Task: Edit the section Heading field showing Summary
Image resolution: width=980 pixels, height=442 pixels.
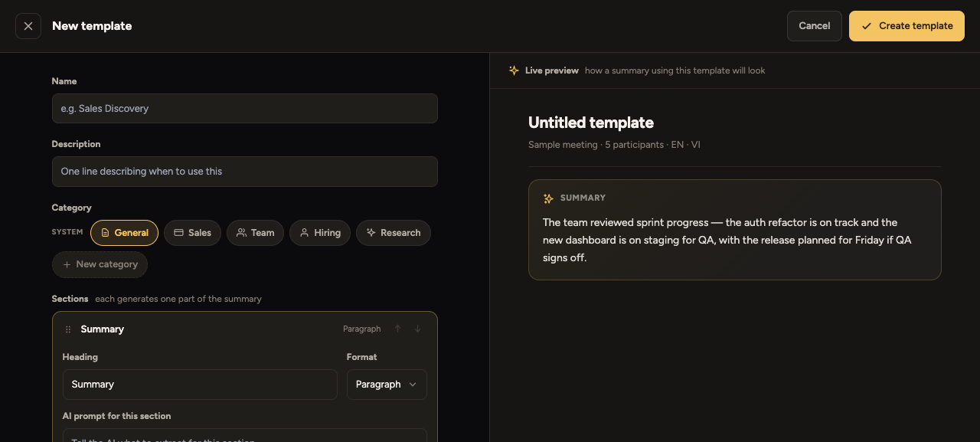Action: point(200,385)
